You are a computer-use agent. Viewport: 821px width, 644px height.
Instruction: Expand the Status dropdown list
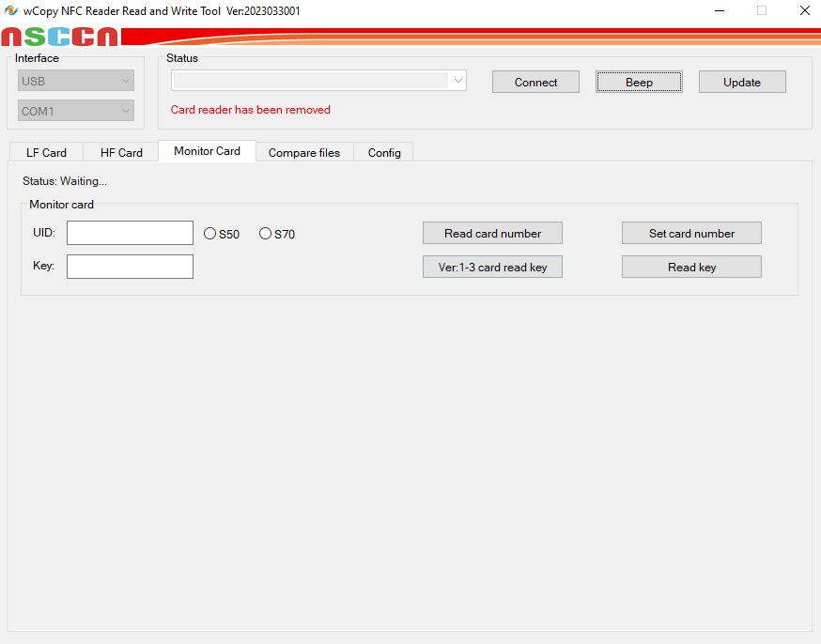(457, 80)
